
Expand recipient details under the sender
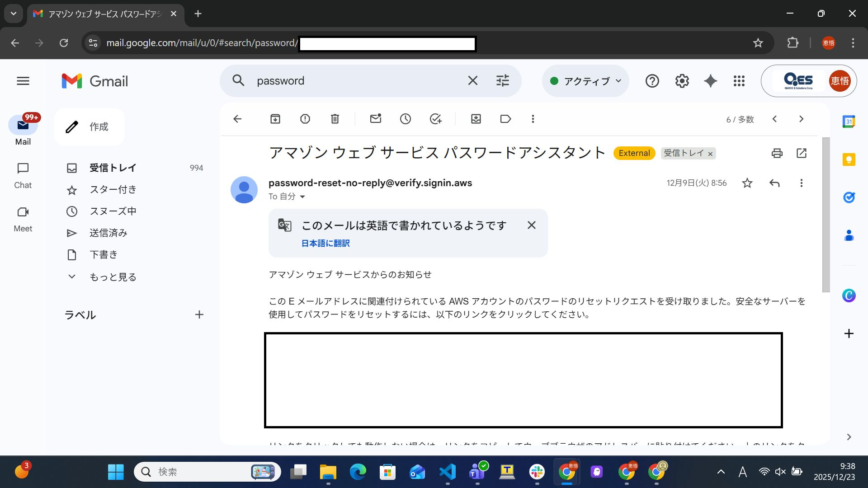pos(302,197)
